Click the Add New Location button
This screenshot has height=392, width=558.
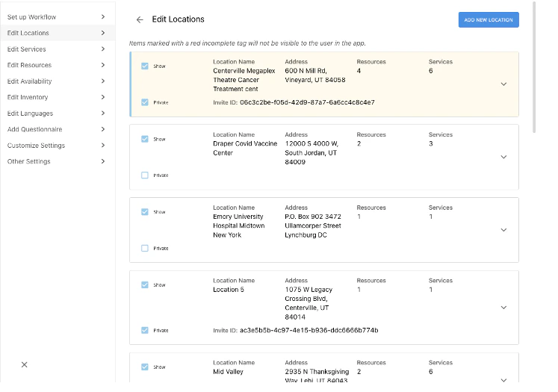pyautogui.click(x=489, y=20)
